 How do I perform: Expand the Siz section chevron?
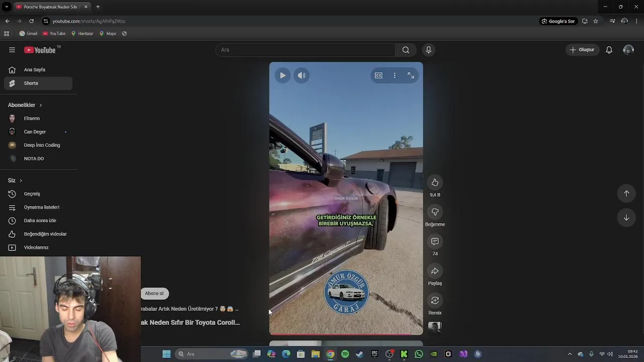click(21, 180)
